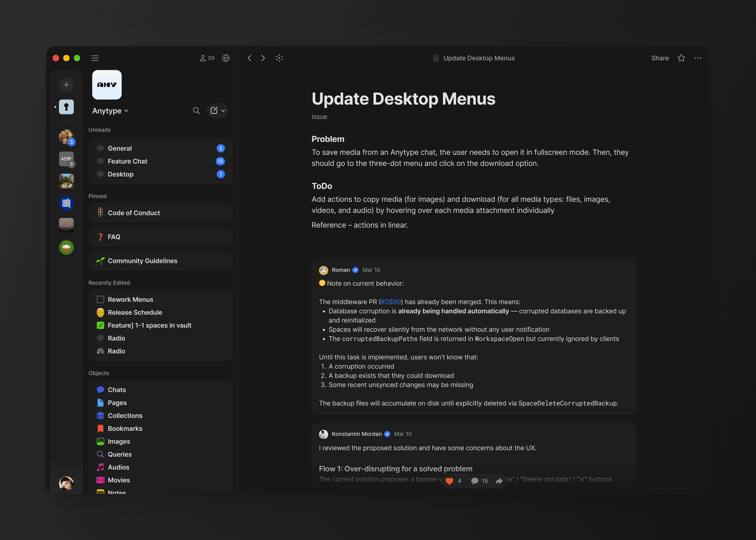756x540 pixels.
Task: Open the ACME space with badge 5
Action: pos(66,159)
